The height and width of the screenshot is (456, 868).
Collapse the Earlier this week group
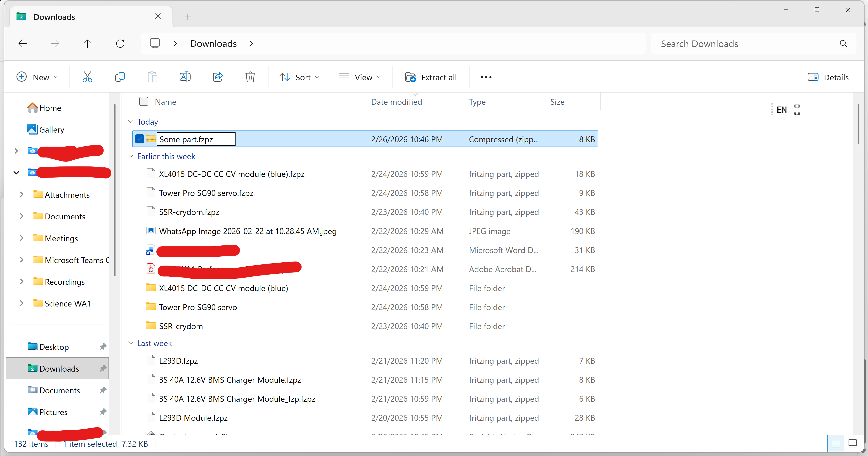[131, 156]
